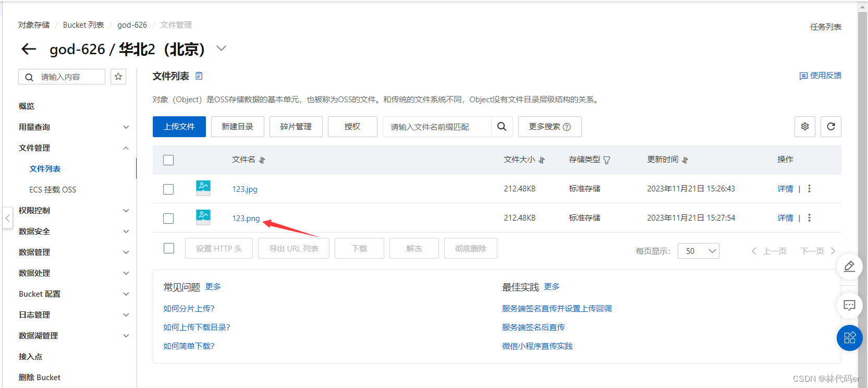Expand 用量查询 menu
The image size is (868, 388).
click(126, 127)
